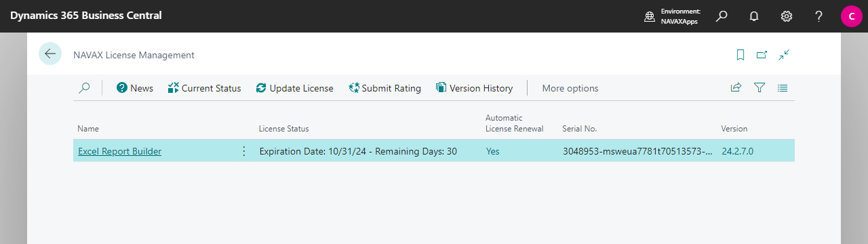Open the search magnifier in top bar
868x244 pixels.
[722, 16]
